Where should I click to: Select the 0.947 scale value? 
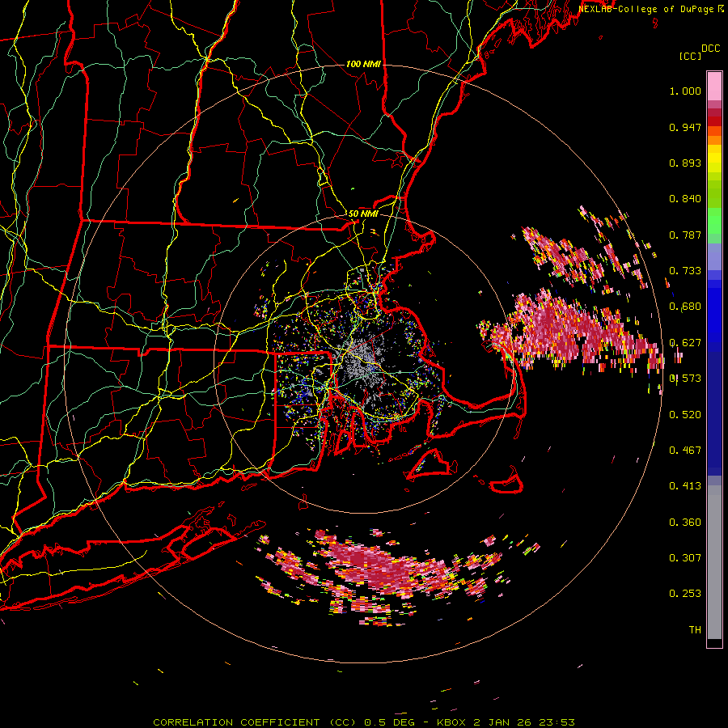tap(685, 127)
